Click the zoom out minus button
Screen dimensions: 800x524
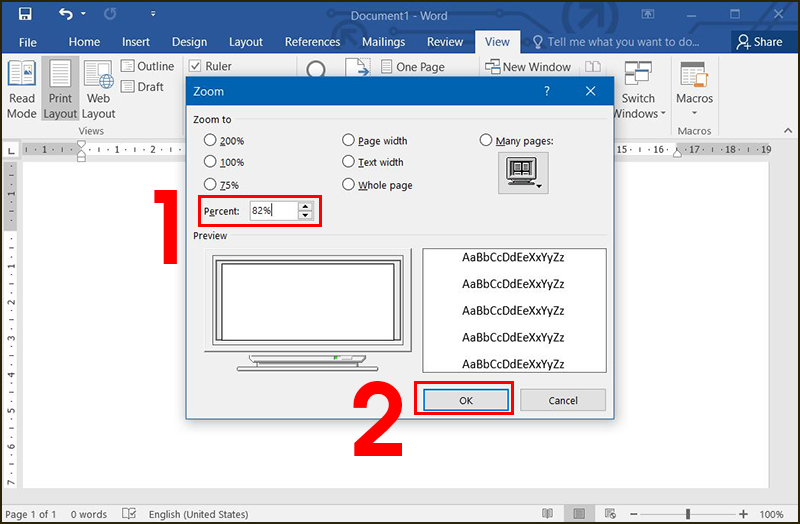[634, 514]
